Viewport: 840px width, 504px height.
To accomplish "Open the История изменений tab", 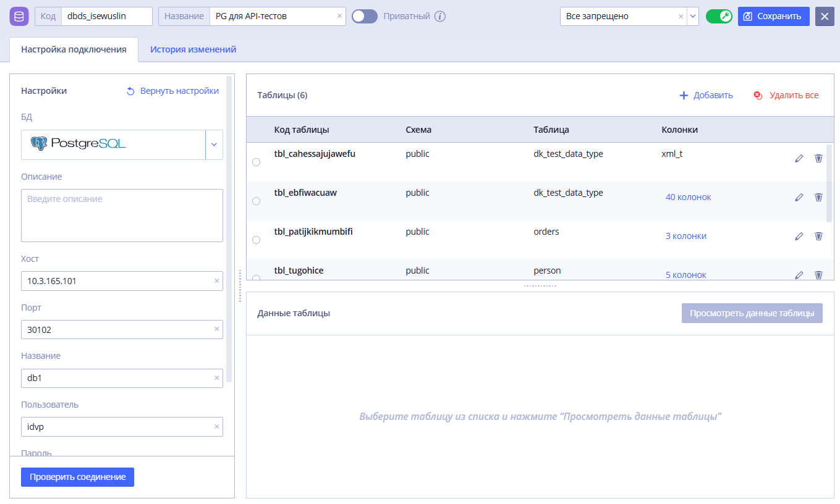I will coord(193,49).
